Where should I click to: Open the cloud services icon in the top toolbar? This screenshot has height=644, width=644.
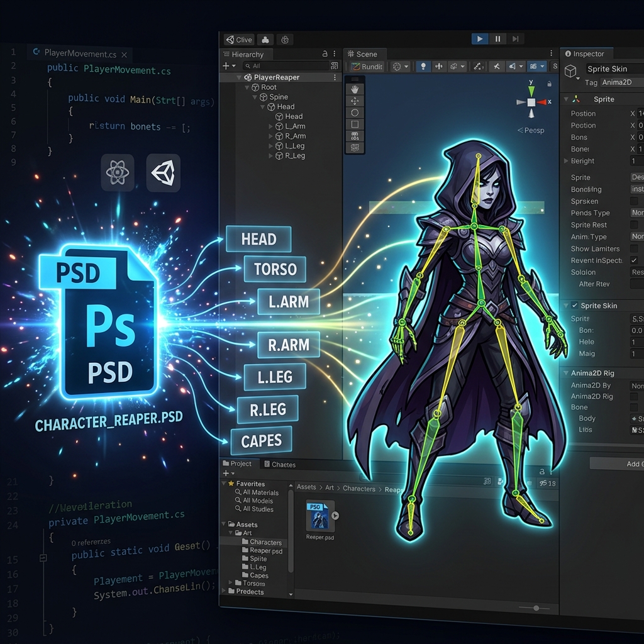coord(265,40)
